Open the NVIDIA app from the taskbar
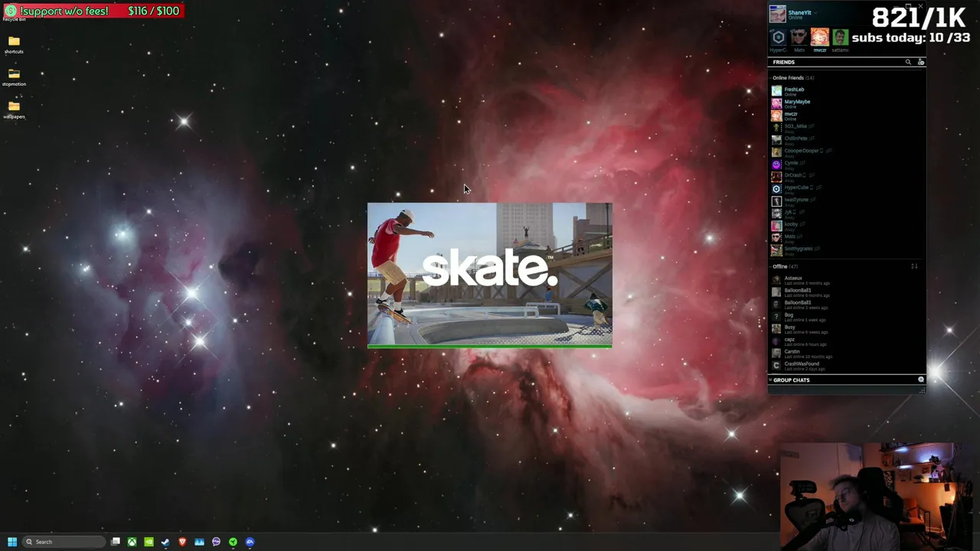This screenshot has height=551, width=980. pyautogui.click(x=149, y=542)
